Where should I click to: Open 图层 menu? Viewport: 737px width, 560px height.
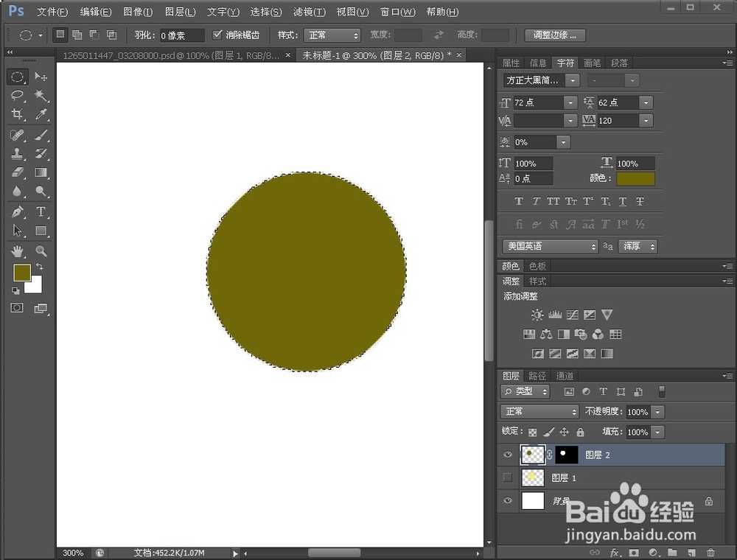(180, 12)
